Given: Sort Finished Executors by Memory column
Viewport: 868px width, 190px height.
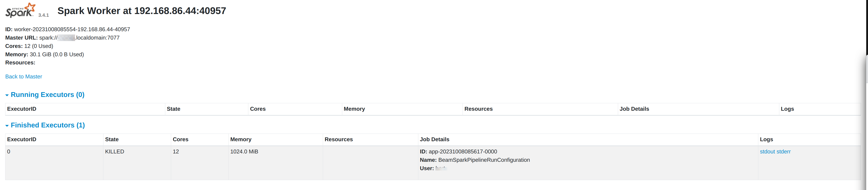Looking at the screenshot, I should 241,139.
